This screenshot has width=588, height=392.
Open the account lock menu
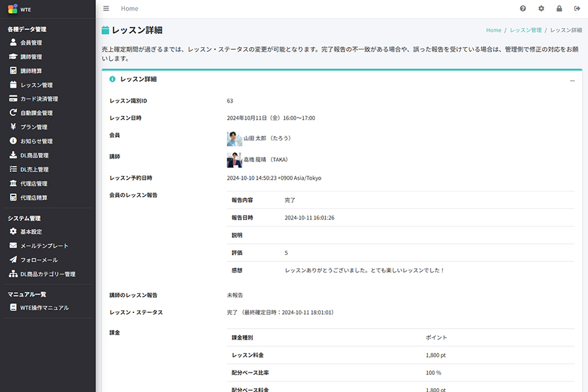click(x=558, y=8)
